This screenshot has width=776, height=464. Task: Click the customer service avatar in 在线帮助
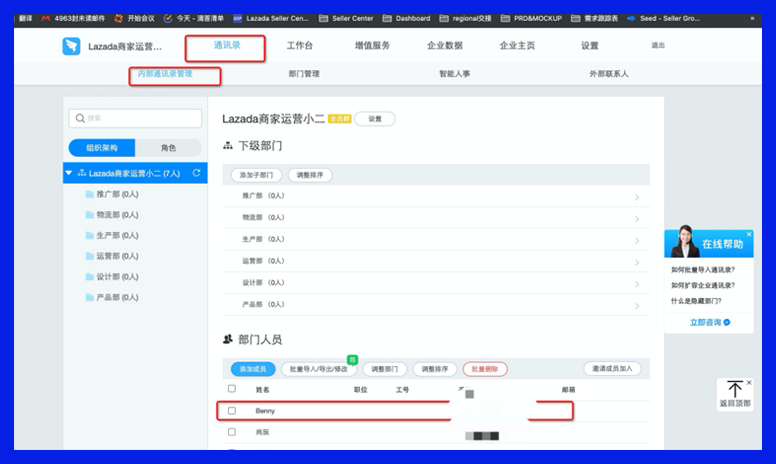pyautogui.click(x=685, y=241)
